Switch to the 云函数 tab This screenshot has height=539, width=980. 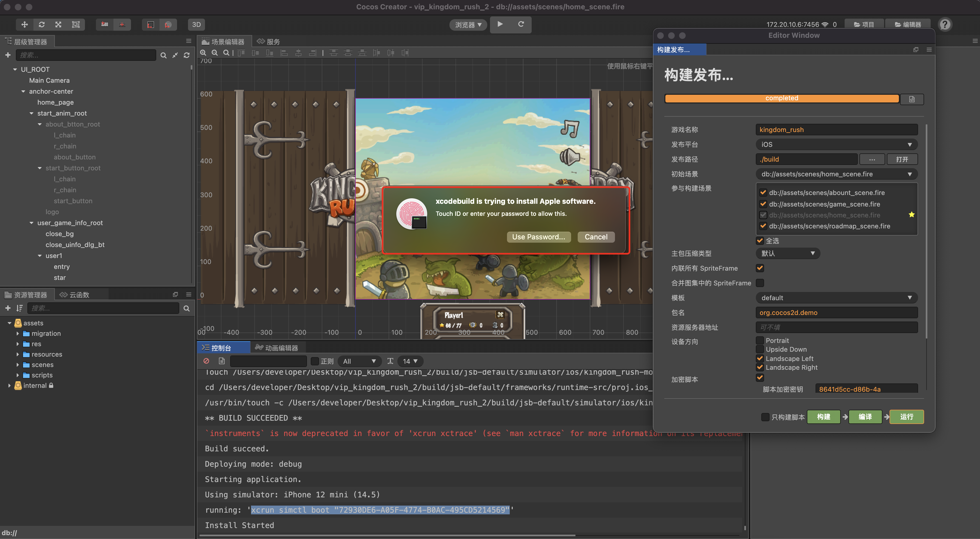(x=75, y=295)
